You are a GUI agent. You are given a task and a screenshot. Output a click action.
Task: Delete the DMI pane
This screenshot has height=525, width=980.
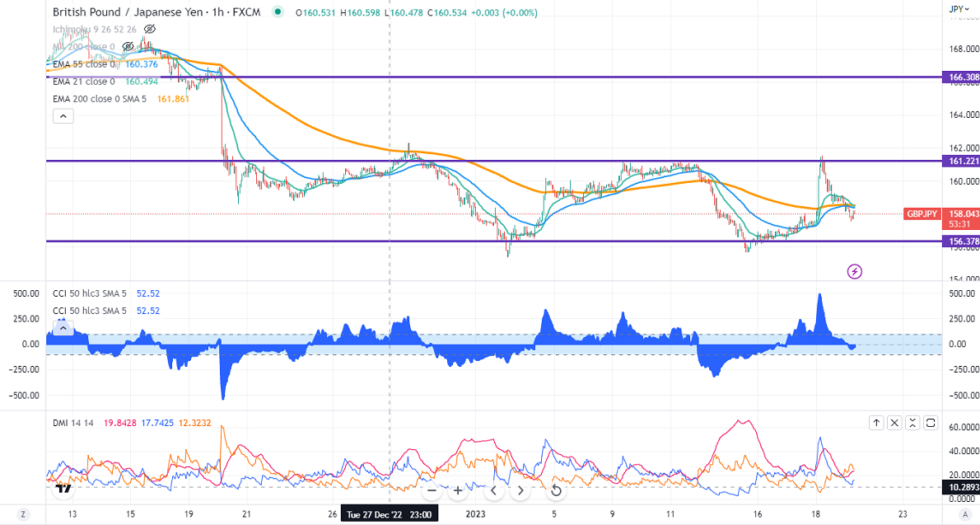pyautogui.click(x=912, y=423)
